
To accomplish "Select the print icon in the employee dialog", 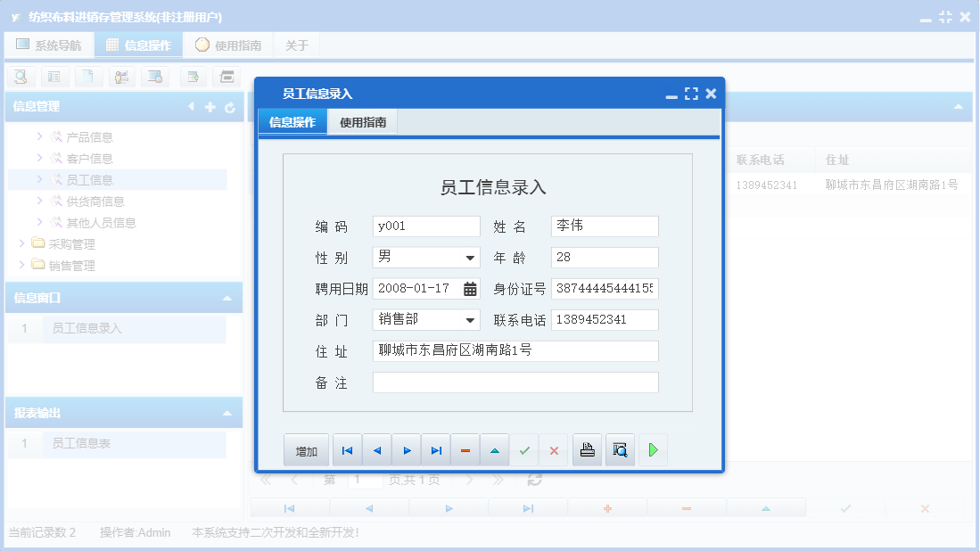I will pos(587,450).
